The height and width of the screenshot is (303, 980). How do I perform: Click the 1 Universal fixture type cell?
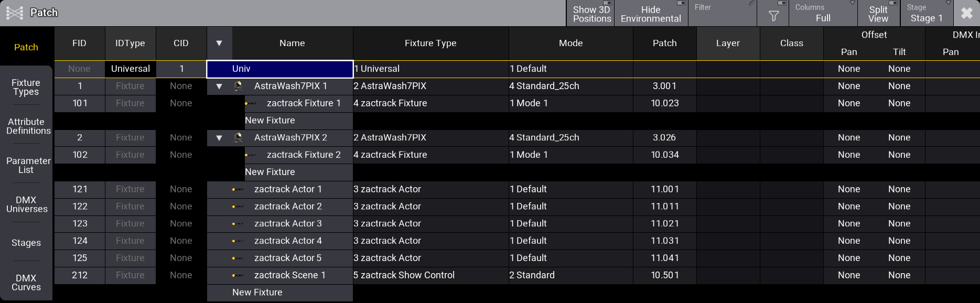[430, 69]
